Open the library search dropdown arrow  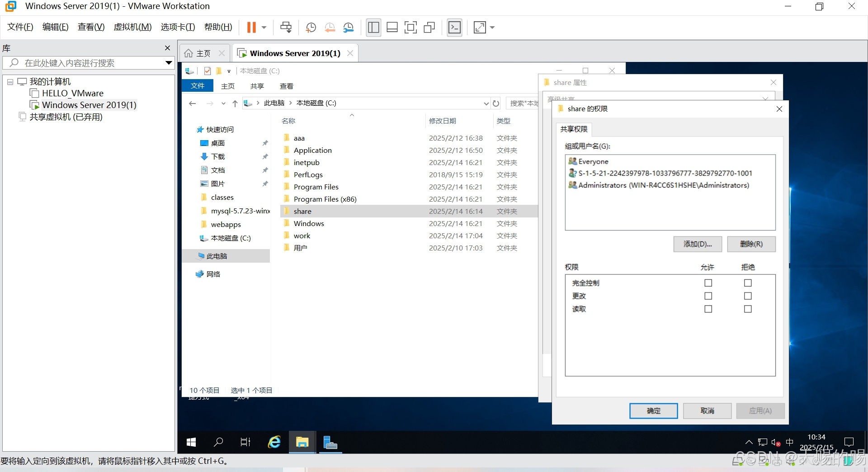tap(169, 63)
